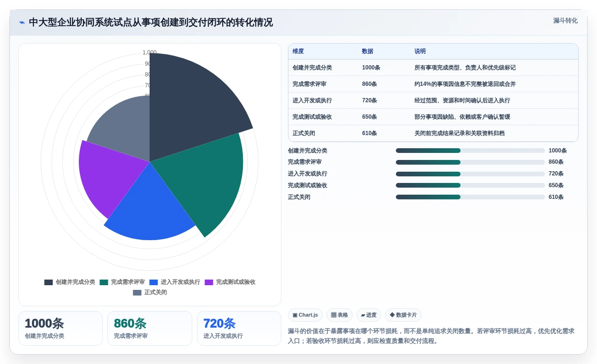
Task: Click the 进度 tag chip
Action: click(369, 315)
